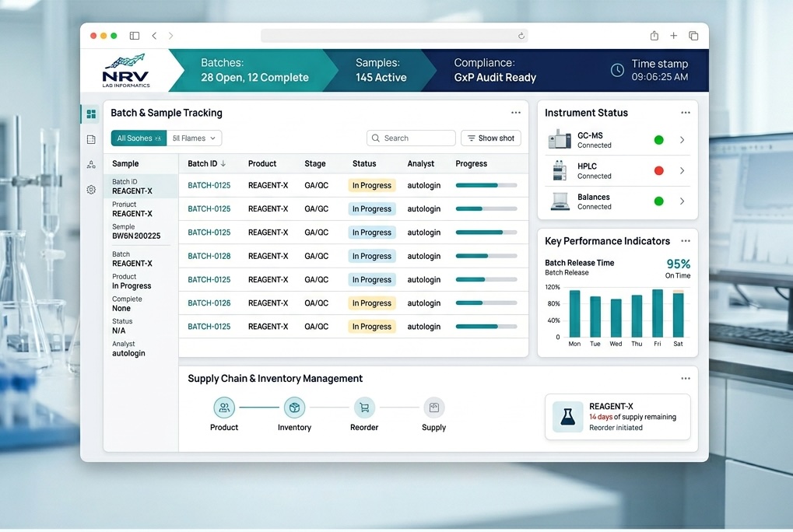Click the 09:06:25 AM time stamp
The height and width of the screenshot is (532, 793).
[659, 77]
